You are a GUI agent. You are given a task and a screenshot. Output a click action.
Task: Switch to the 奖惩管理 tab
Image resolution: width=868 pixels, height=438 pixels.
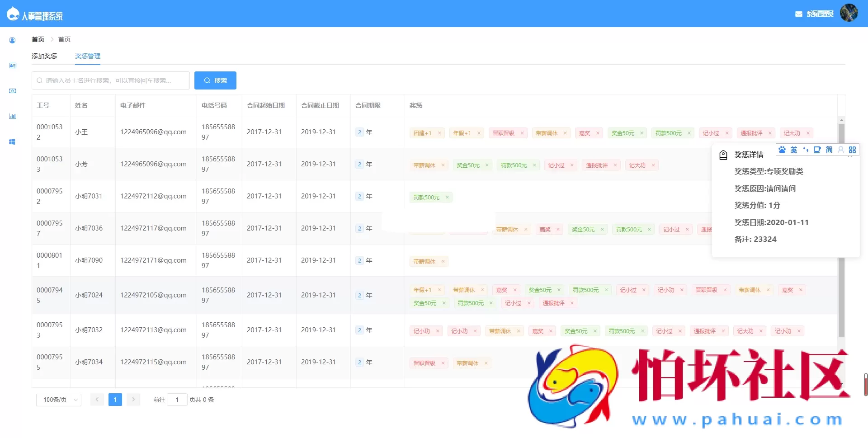(88, 56)
